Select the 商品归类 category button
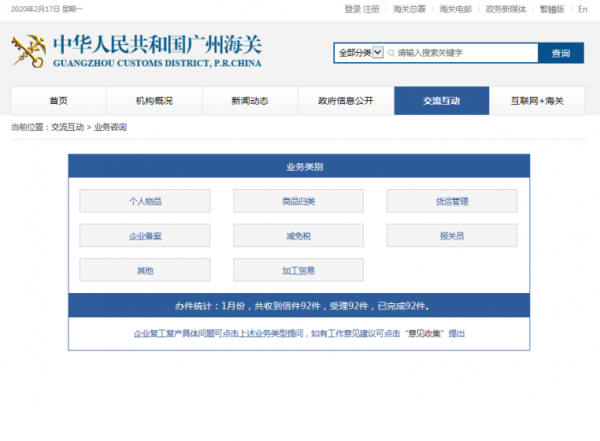Viewport: 600px width, 441px height. (299, 201)
